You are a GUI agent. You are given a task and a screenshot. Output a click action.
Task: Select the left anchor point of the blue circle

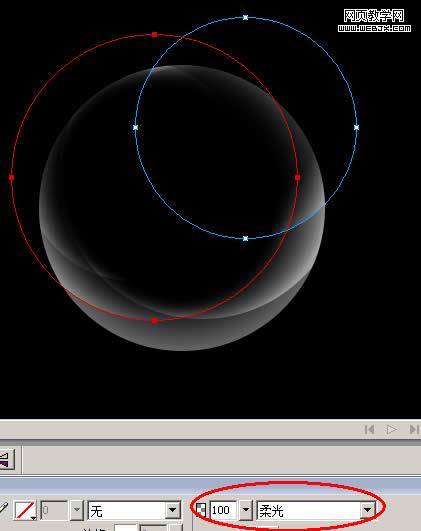tap(135, 127)
